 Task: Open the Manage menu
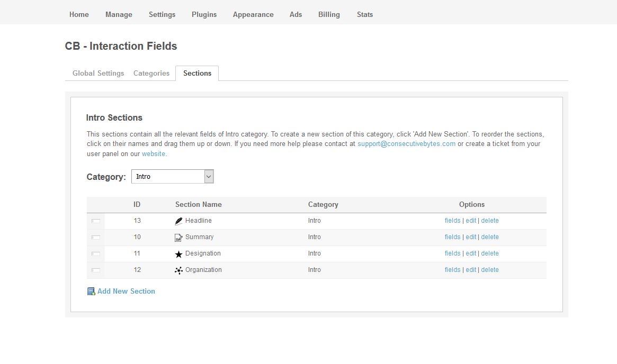click(119, 14)
